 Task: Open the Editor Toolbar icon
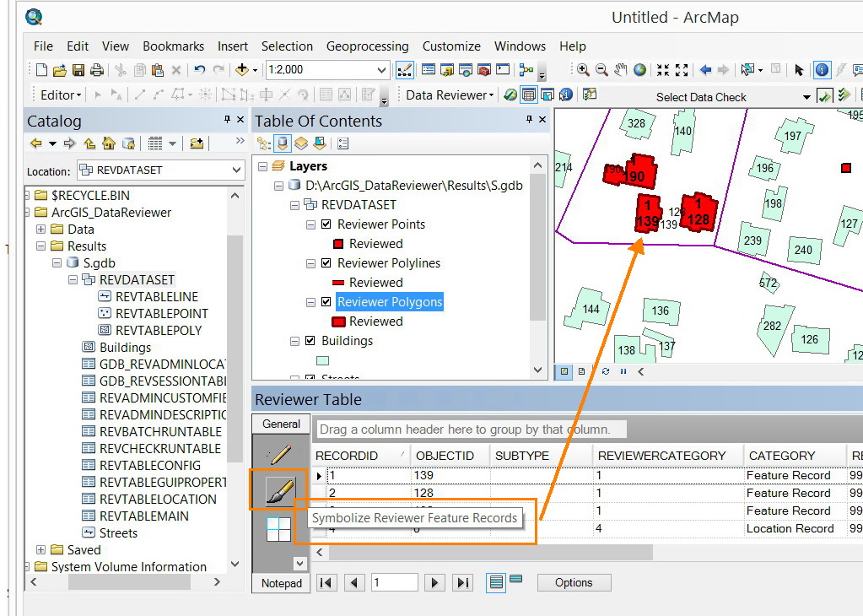405,70
